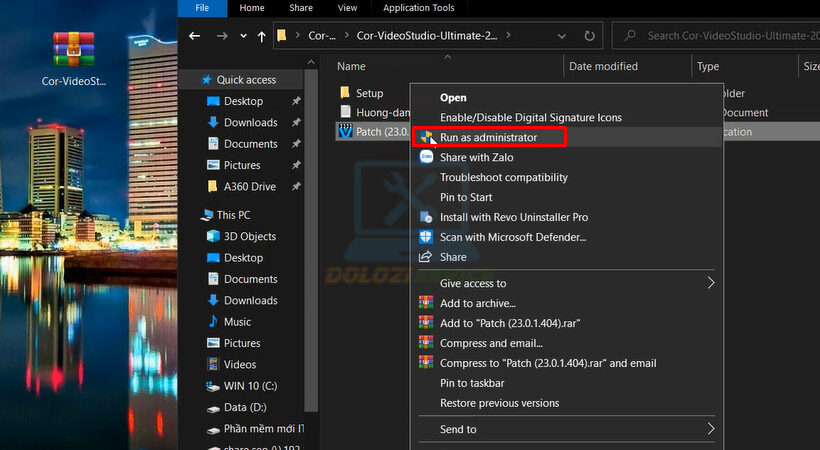The height and width of the screenshot is (450, 820).
Task: Click the Up arrow navigation icon
Action: tap(262, 37)
